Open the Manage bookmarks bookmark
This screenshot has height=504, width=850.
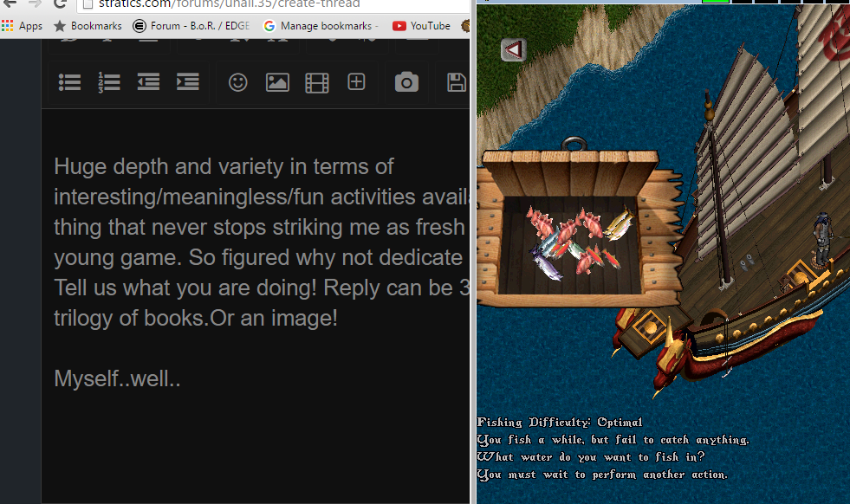point(321,25)
